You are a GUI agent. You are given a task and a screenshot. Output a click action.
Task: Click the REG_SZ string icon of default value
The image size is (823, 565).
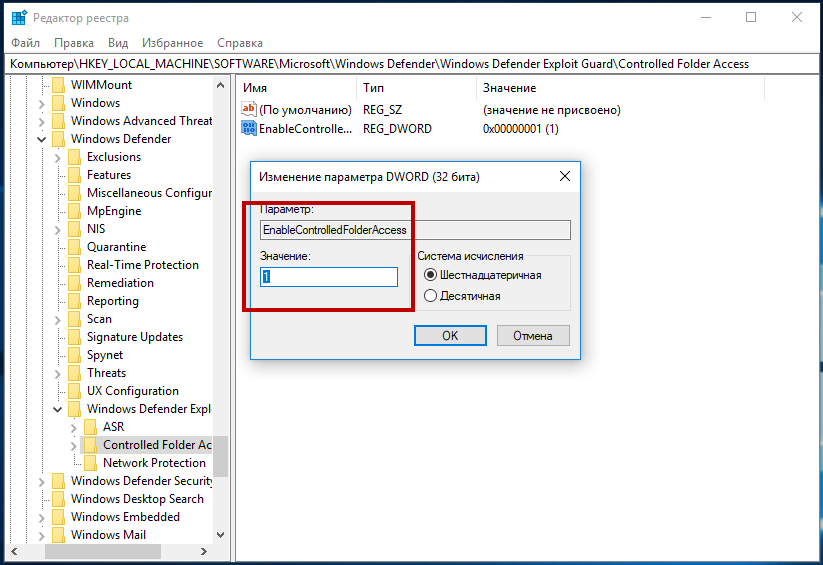point(249,109)
